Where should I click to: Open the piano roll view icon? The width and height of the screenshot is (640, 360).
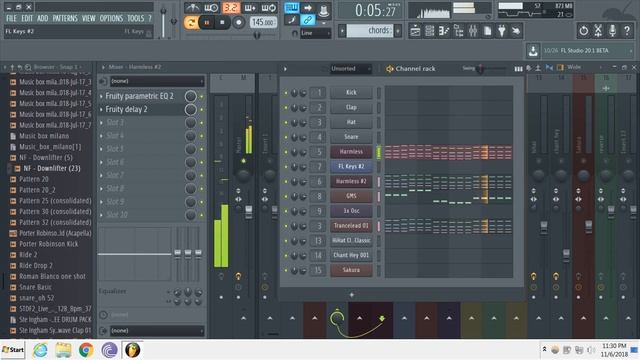point(444,31)
